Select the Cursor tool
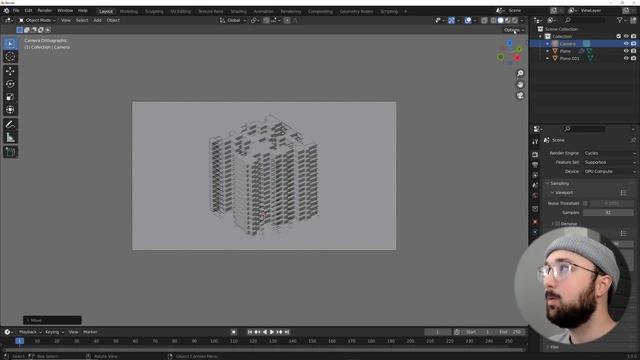The image size is (640, 360). pos(10,57)
